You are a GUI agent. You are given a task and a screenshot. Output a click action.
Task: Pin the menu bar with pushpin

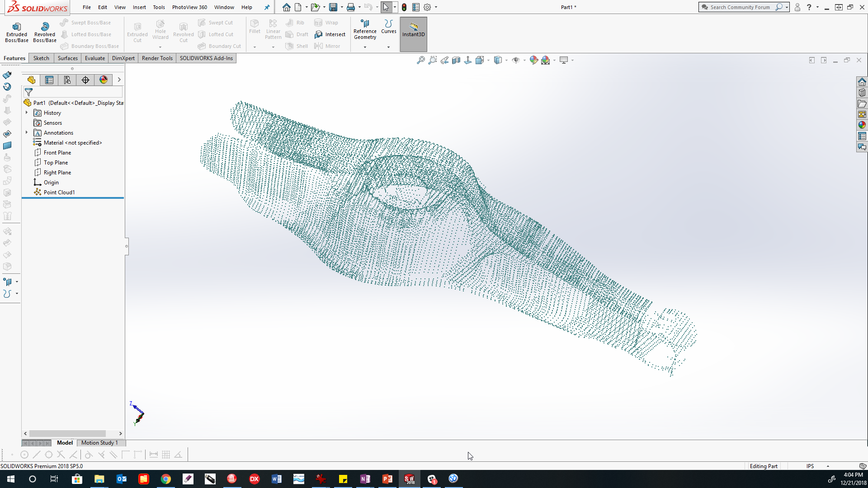[267, 7]
